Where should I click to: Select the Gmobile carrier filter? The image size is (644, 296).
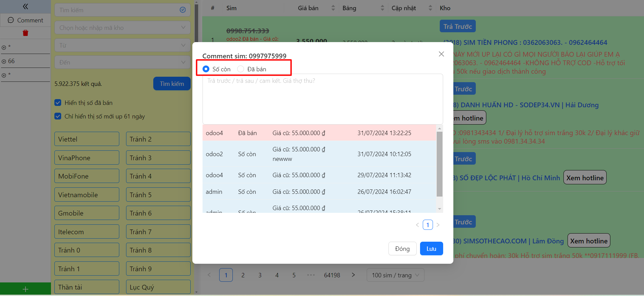click(x=87, y=213)
